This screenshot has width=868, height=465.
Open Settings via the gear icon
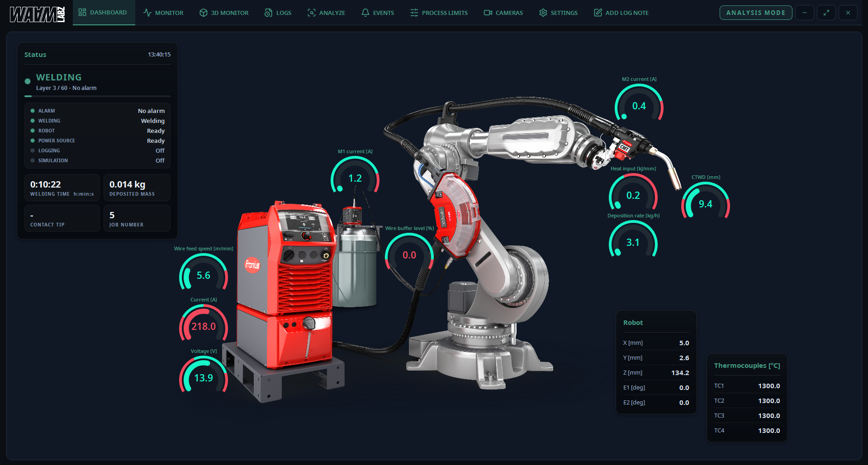(x=543, y=13)
